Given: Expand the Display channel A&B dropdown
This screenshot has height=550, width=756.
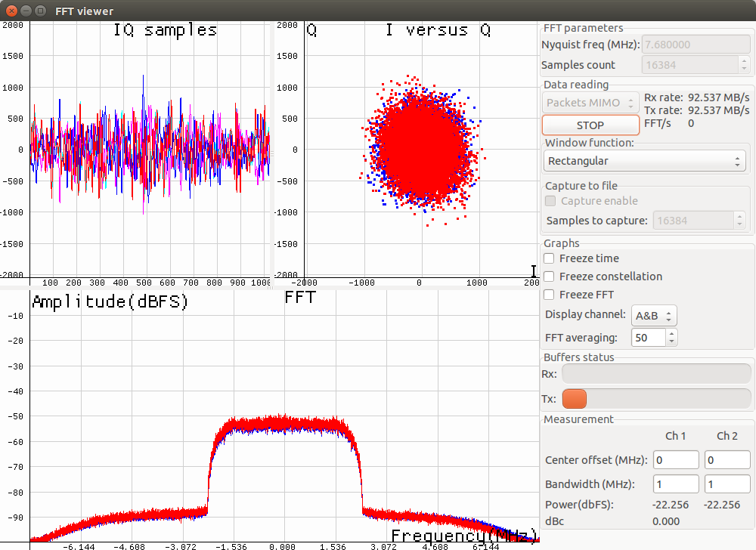Looking at the screenshot, I should pos(654,316).
